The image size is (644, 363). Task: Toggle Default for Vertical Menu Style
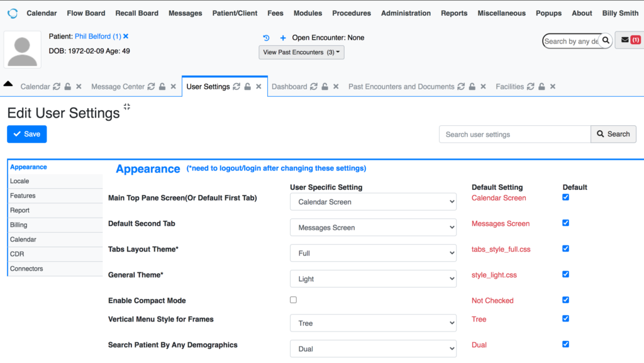pyautogui.click(x=565, y=319)
